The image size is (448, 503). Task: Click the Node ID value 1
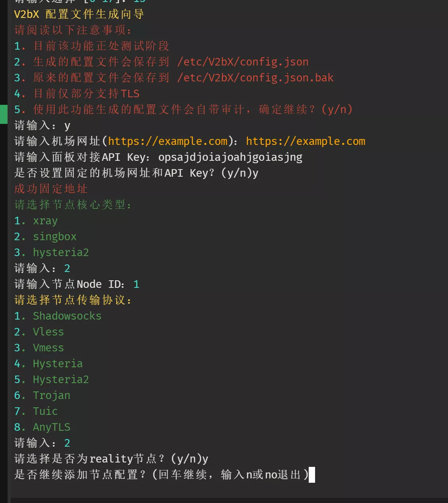click(136, 284)
